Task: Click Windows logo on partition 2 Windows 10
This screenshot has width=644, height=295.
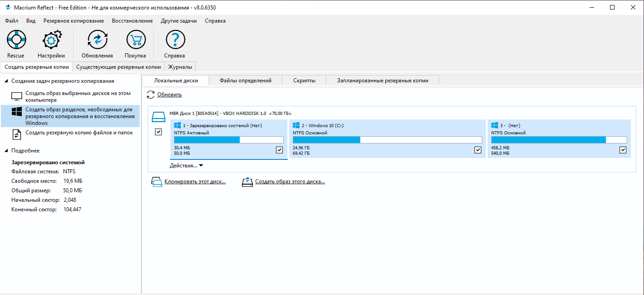Action: tap(296, 125)
